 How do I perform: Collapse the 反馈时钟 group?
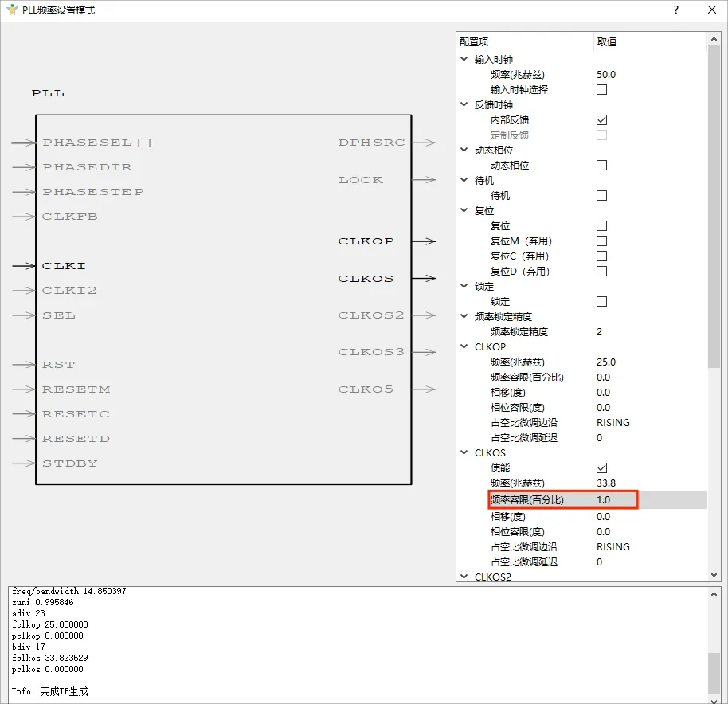(464, 104)
